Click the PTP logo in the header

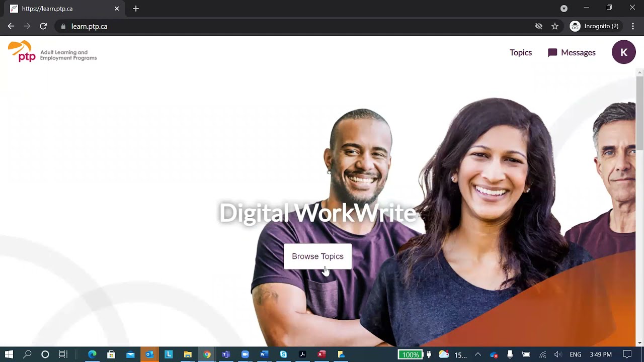[x=52, y=52]
